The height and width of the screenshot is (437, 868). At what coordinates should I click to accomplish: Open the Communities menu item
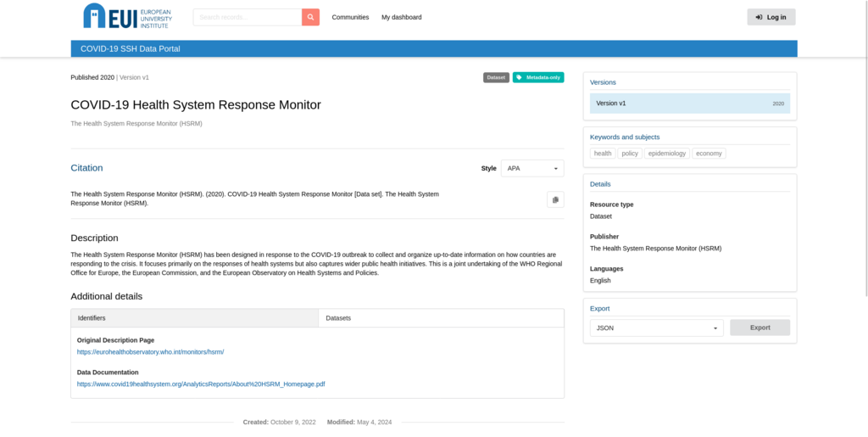[x=350, y=17]
